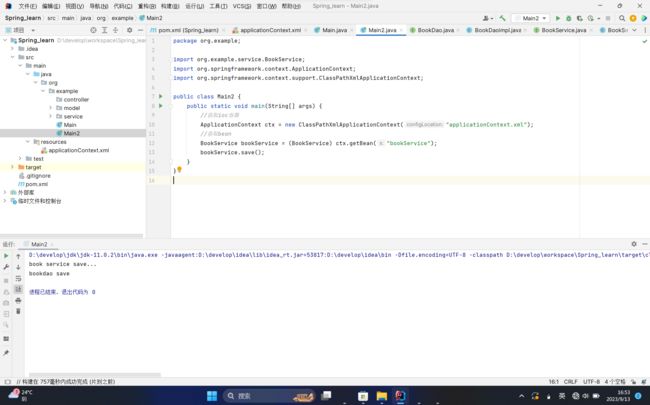This screenshot has height=405, width=650.
Task: Open profiler run options dropdown arrow
Action: tap(599, 19)
